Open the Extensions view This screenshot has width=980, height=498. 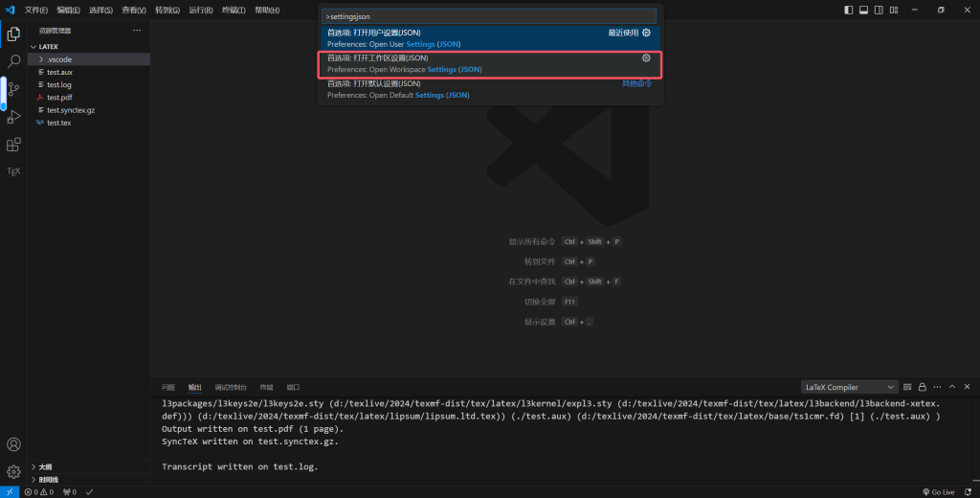pyautogui.click(x=13, y=145)
